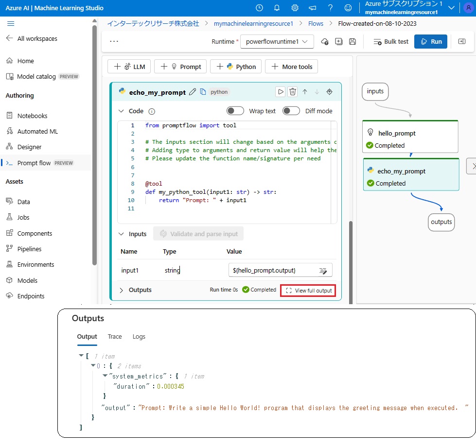Expand the Outputs section of the node

click(121, 290)
